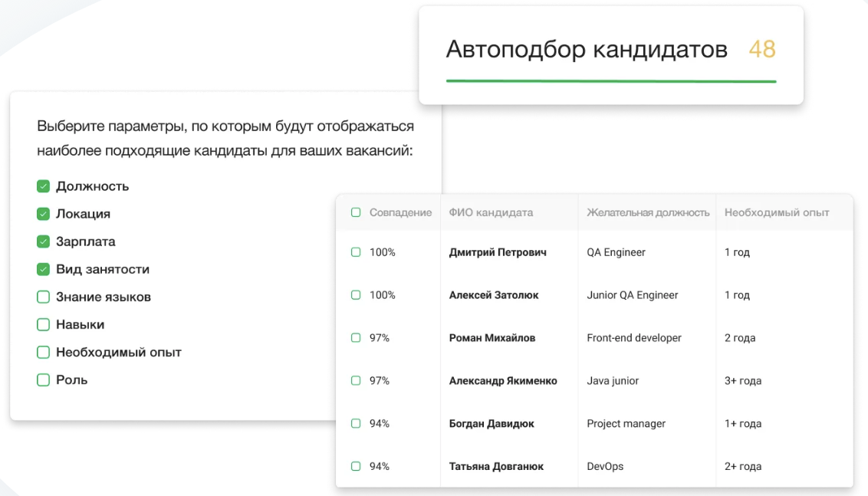Click the Junior QA Engineer cell

(x=632, y=295)
